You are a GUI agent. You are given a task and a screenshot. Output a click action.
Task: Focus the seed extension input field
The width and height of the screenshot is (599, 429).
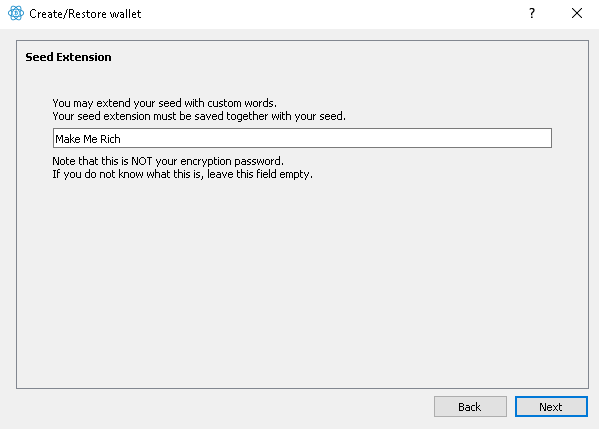(x=302, y=138)
